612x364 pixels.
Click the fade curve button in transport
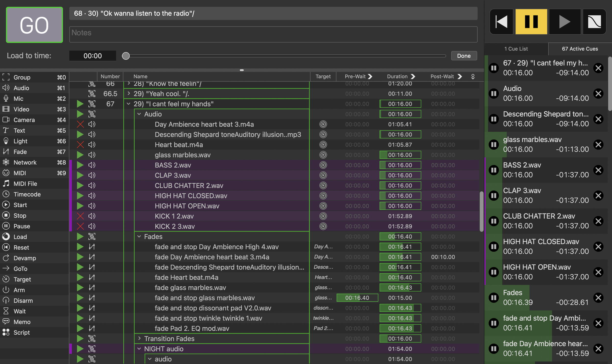click(594, 22)
